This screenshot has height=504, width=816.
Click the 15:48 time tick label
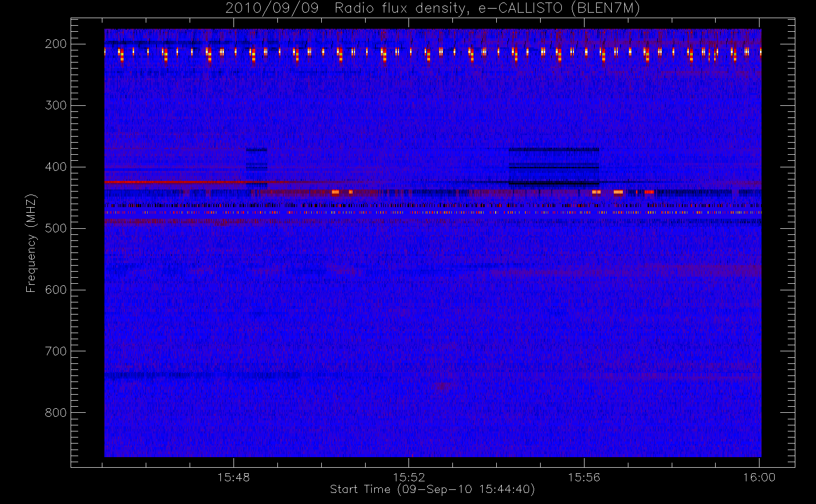(x=234, y=477)
